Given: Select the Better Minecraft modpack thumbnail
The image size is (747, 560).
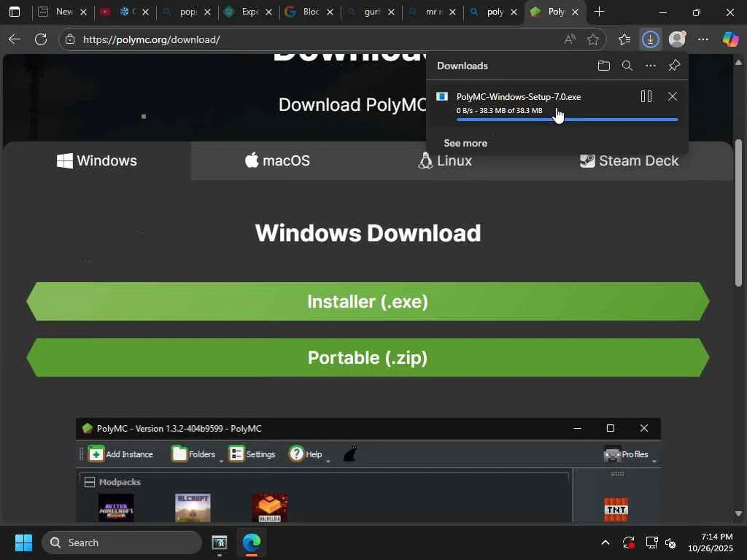Looking at the screenshot, I should point(116,507).
